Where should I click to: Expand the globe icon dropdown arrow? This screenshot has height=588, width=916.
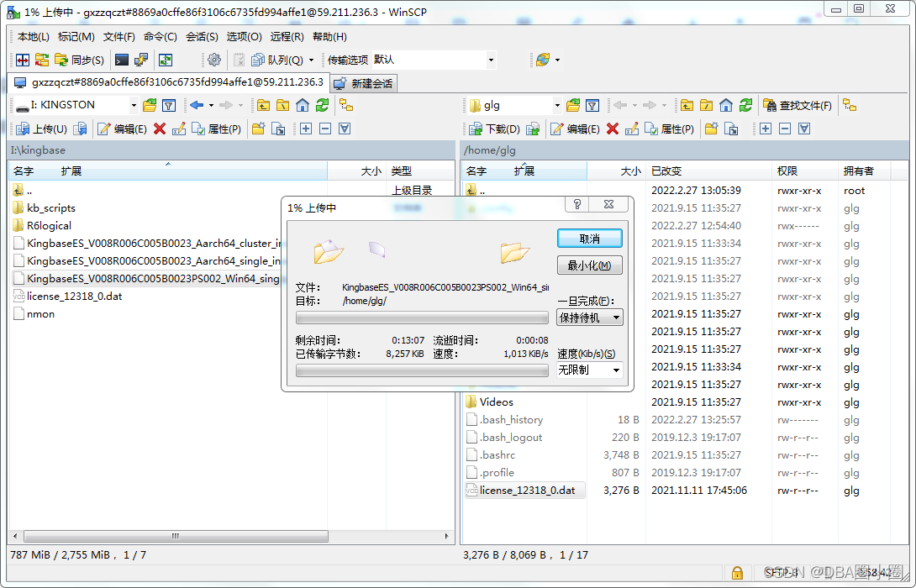[x=557, y=60]
